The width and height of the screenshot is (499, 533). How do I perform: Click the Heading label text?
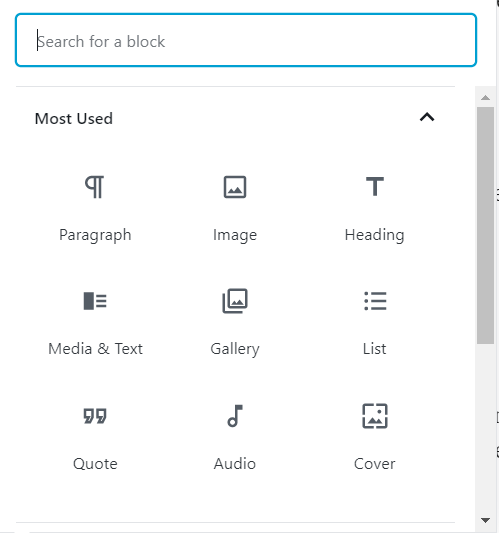[375, 235]
